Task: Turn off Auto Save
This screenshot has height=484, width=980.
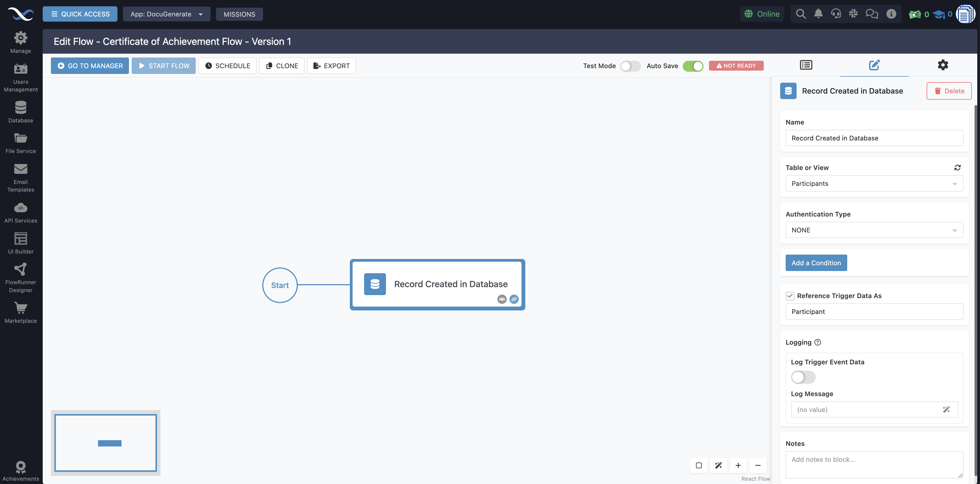Action: click(693, 66)
